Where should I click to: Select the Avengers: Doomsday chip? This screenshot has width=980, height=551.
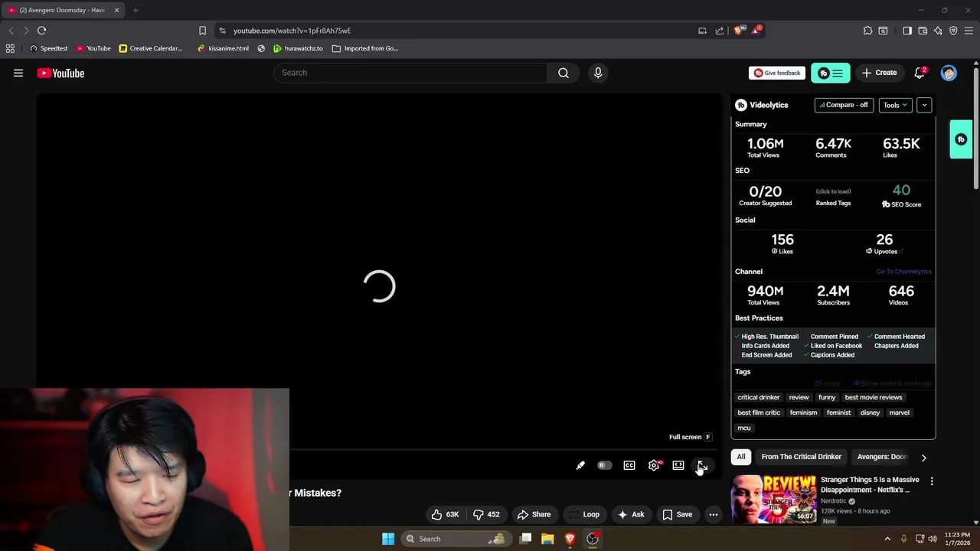click(x=882, y=457)
